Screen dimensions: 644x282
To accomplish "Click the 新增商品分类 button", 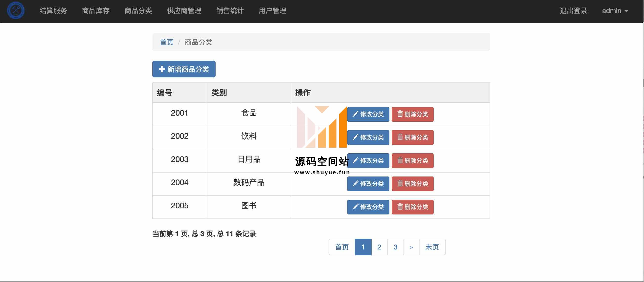I will (x=184, y=69).
